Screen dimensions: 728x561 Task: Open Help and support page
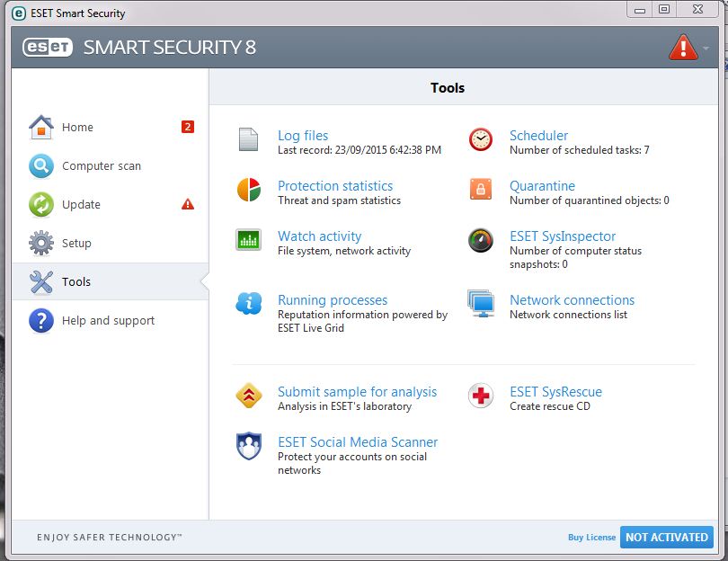pos(108,321)
